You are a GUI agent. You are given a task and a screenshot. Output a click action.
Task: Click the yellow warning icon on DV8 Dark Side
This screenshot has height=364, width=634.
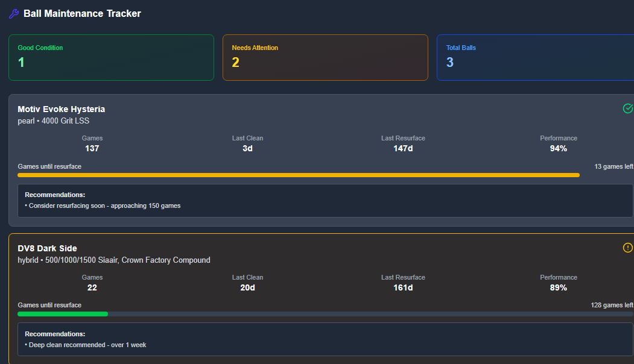627,248
